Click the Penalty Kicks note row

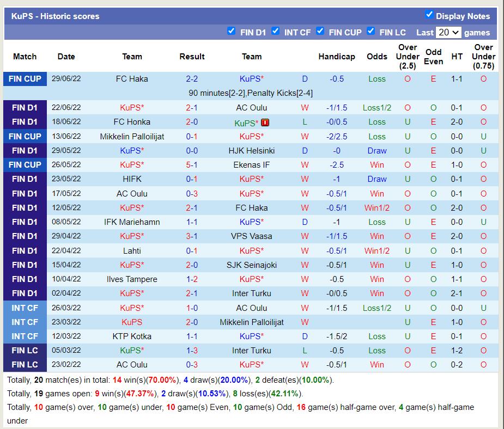(x=251, y=93)
